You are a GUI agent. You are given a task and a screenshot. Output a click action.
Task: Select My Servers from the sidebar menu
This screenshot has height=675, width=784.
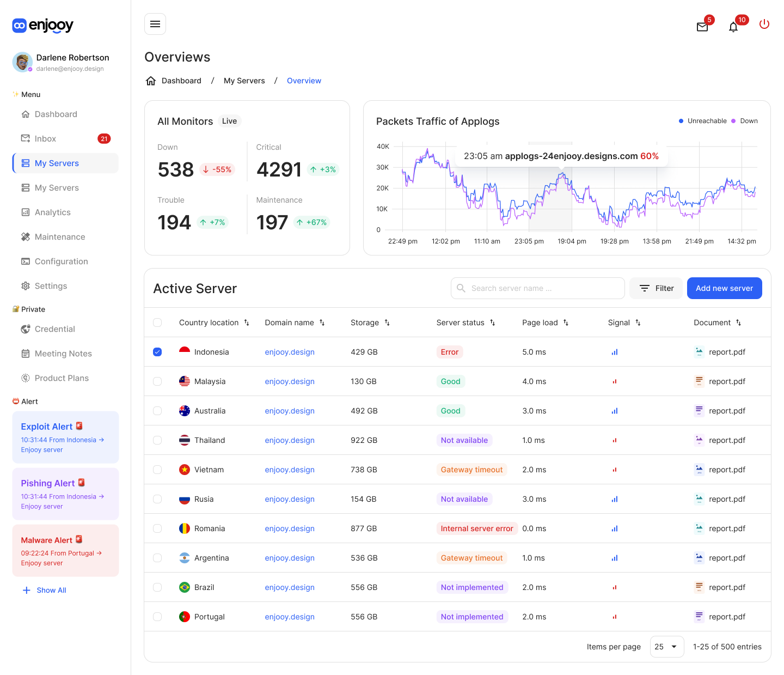click(x=56, y=163)
